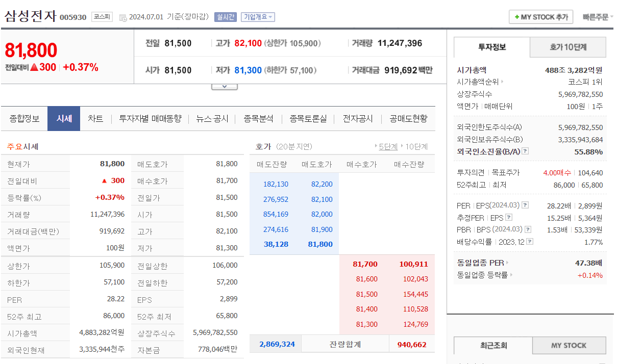Image resolution: width=617 pixels, height=364 pixels.
Task: Go to the 투자자별 매매동향 tab
Action: pyautogui.click(x=150, y=119)
